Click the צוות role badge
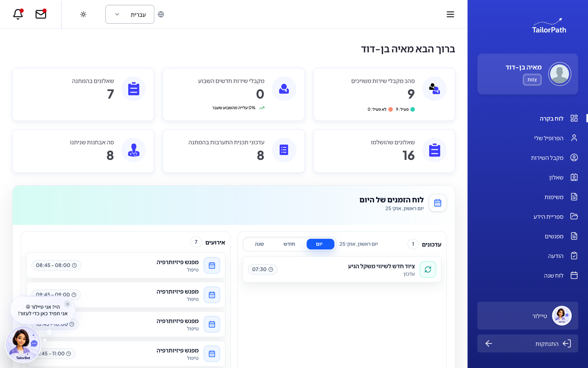 click(532, 79)
